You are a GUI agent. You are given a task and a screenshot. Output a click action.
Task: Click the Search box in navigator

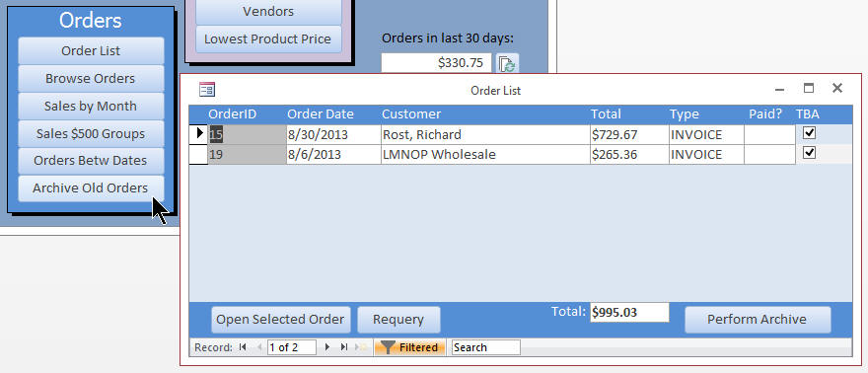tap(486, 347)
